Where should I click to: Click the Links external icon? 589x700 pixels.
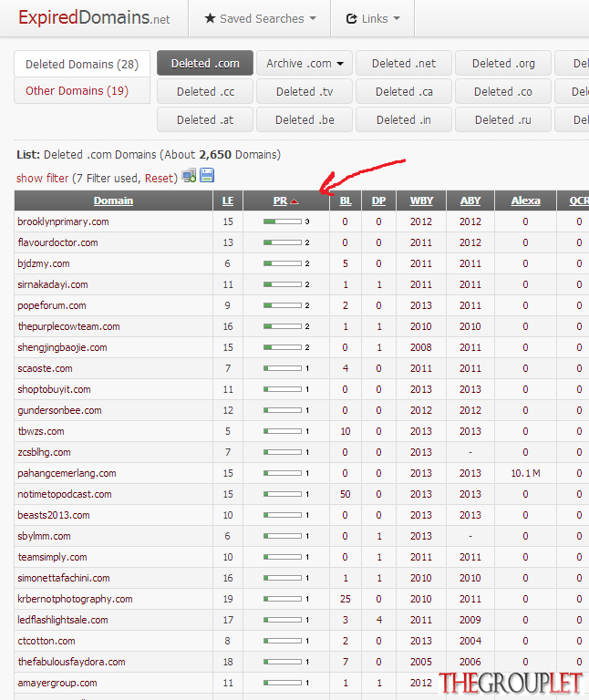pos(352,19)
